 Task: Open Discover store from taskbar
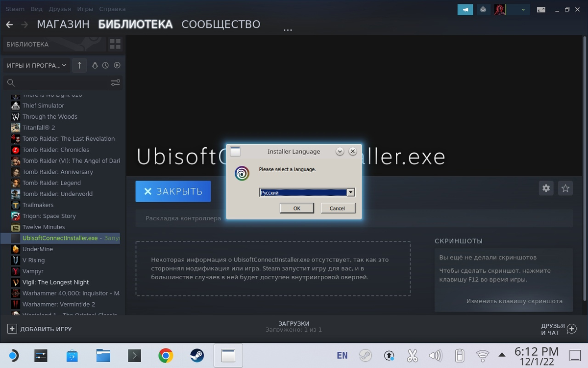pyautogui.click(x=72, y=355)
